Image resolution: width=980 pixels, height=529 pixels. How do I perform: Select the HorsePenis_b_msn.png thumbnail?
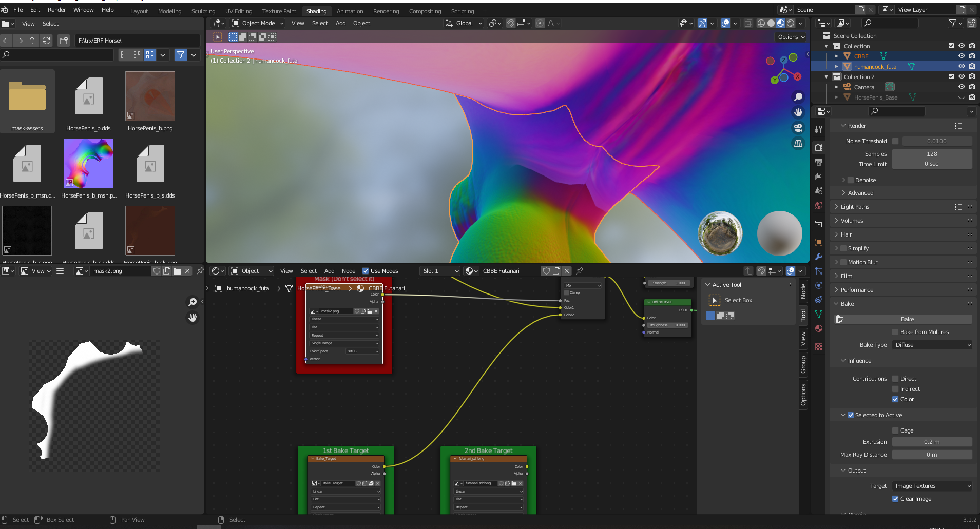[x=88, y=164]
